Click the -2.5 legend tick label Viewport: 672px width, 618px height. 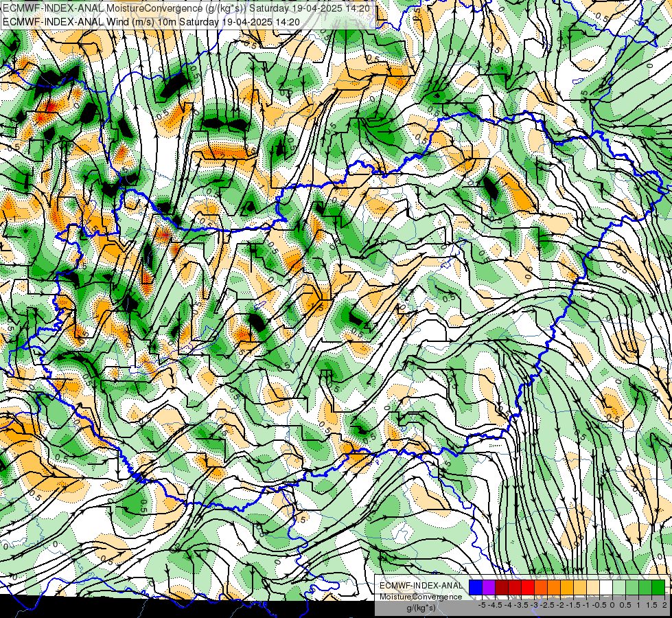click(x=547, y=605)
